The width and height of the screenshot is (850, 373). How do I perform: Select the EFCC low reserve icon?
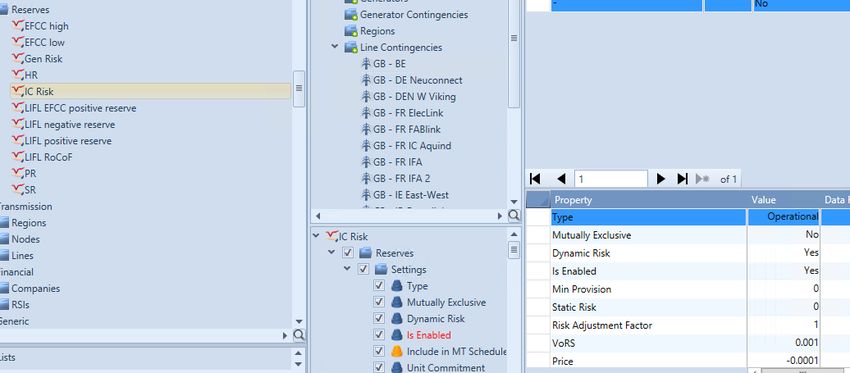click(18, 42)
